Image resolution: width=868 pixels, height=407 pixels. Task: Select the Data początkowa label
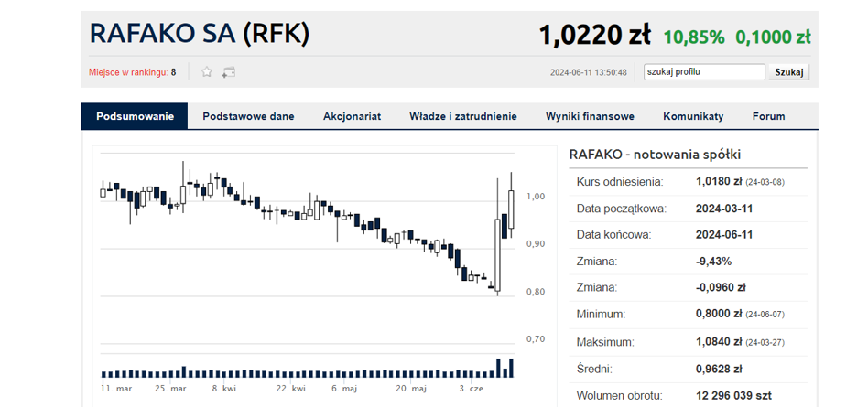621,209
